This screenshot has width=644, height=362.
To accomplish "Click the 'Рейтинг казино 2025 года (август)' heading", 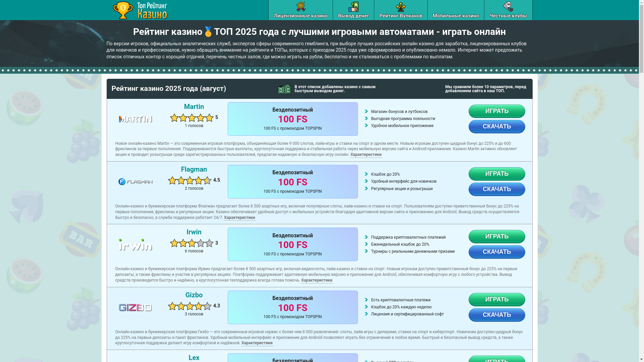I will (x=169, y=88).
